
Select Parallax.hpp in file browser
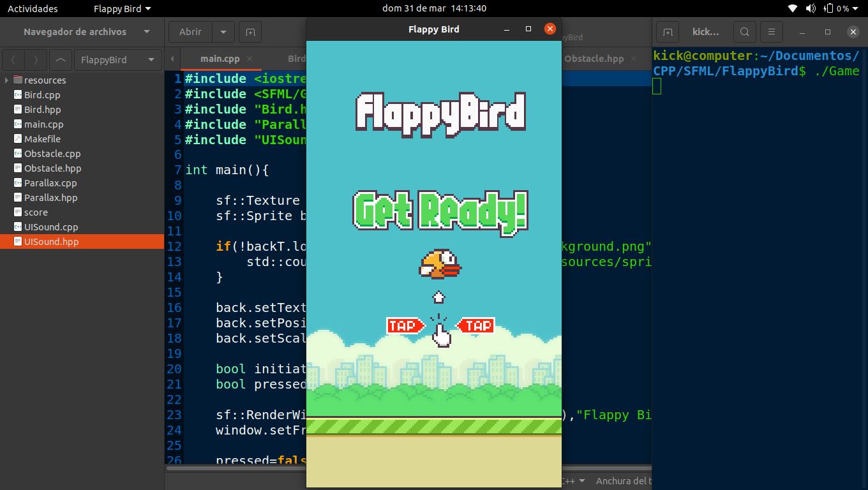(51, 198)
